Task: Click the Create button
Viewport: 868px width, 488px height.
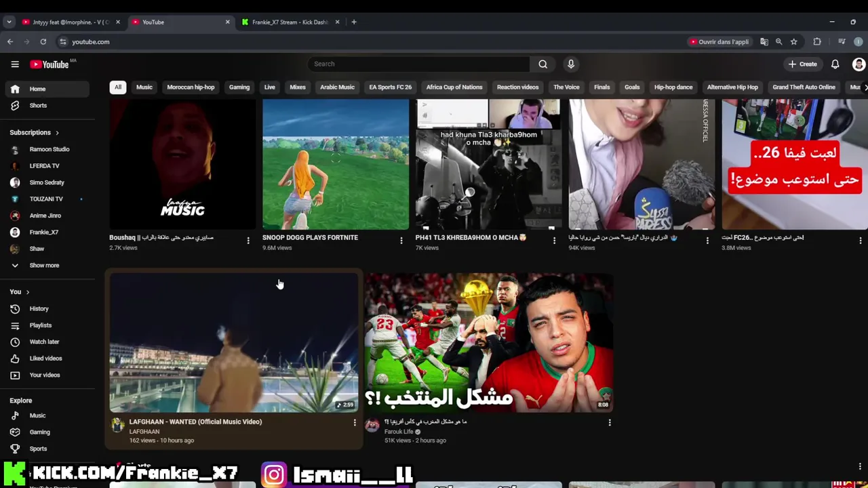Action: click(x=803, y=64)
